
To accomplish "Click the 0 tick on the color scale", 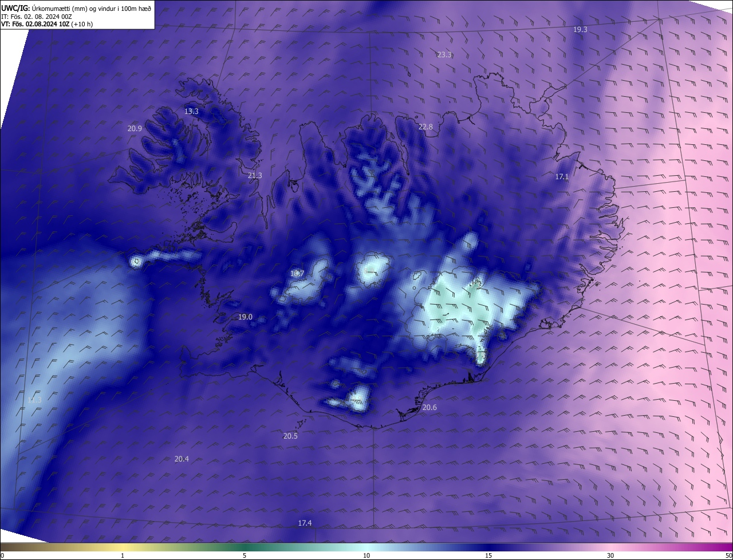I will coord(2,555).
